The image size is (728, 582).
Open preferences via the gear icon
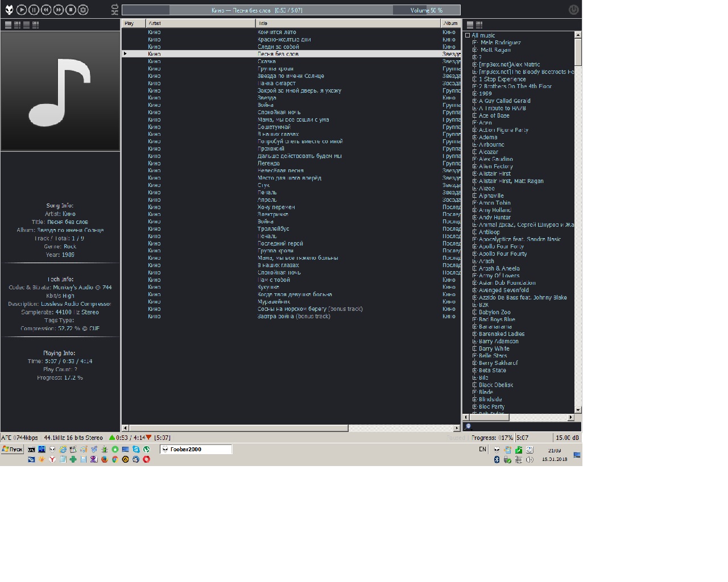[83, 10]
